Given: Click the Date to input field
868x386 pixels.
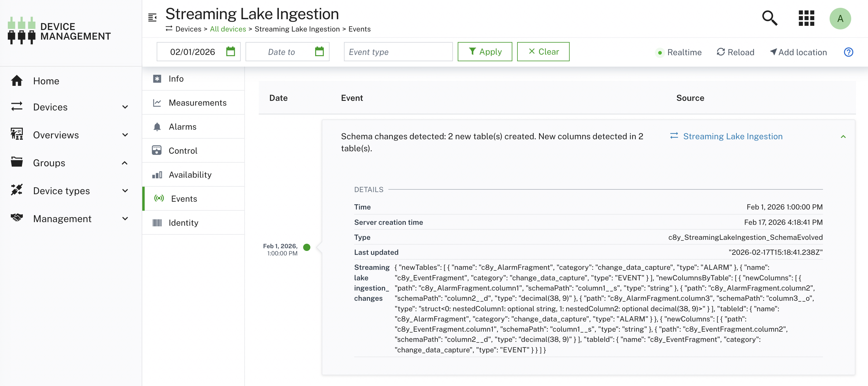Looking at the screenshot, I should coord(287,52).
